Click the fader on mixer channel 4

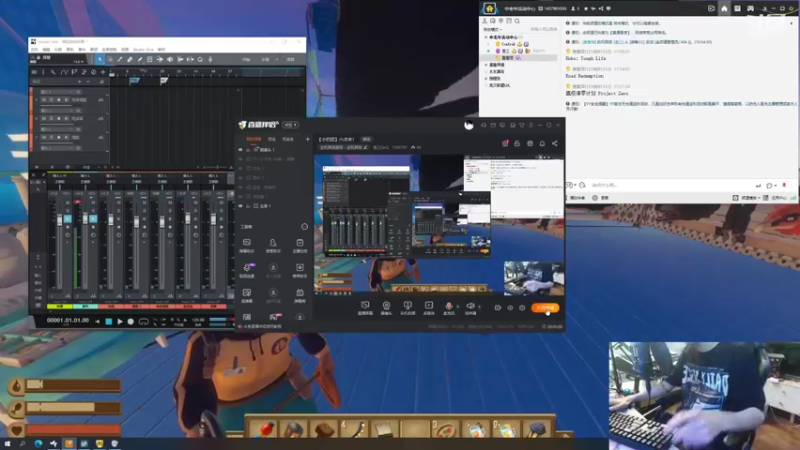(137, 221)
